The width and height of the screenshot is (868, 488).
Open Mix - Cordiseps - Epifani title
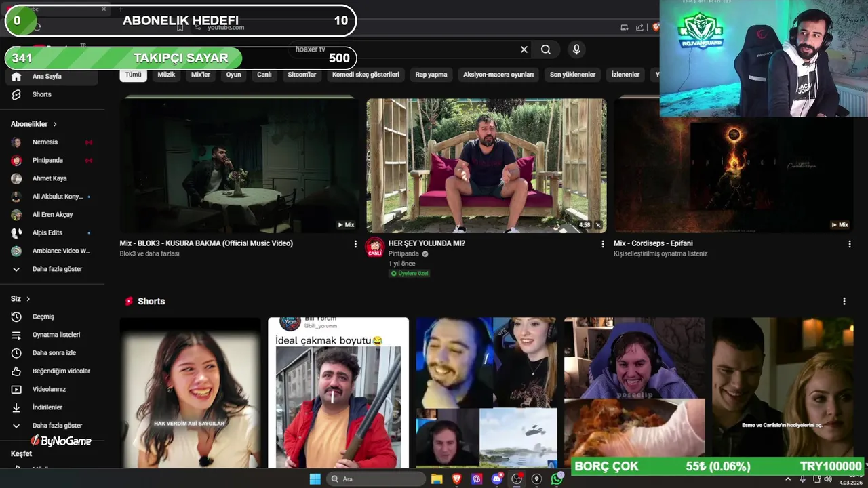[x=653, y=243]
